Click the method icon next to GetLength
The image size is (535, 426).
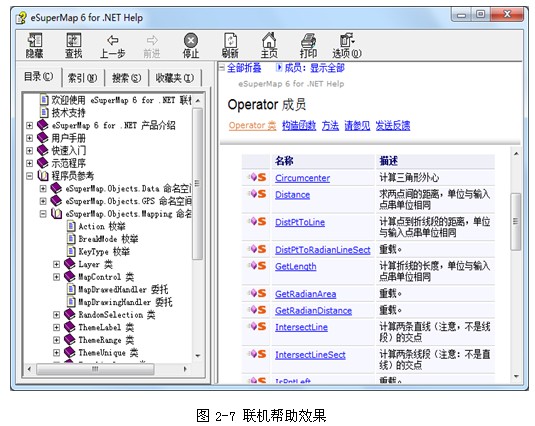258,266
